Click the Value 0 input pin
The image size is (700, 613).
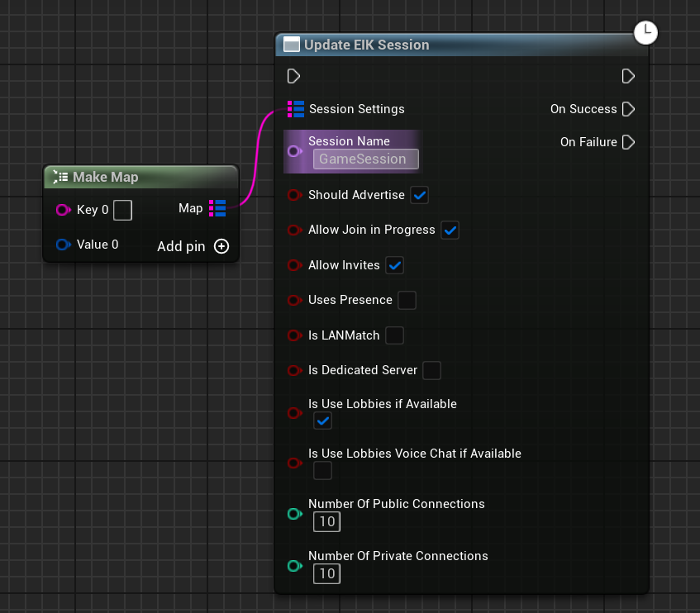coord(64,245)
